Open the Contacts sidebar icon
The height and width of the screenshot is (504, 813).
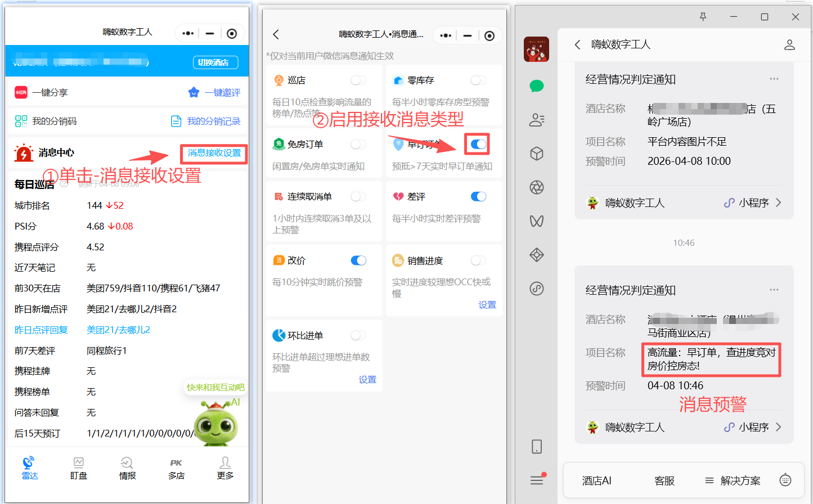click(x=536, y=120)
